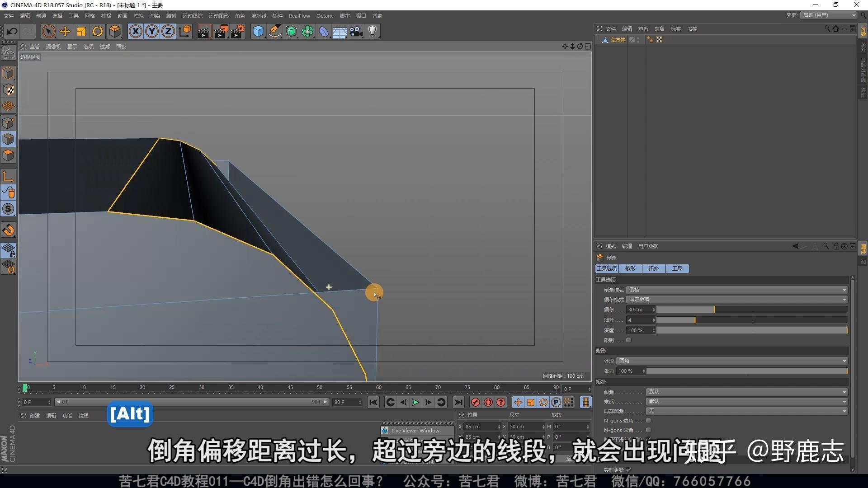Image resolution: width=868 pixels, height=488 pixels.
Task: Click the 工具 tab in attributes
Action: tap(677, 268)
